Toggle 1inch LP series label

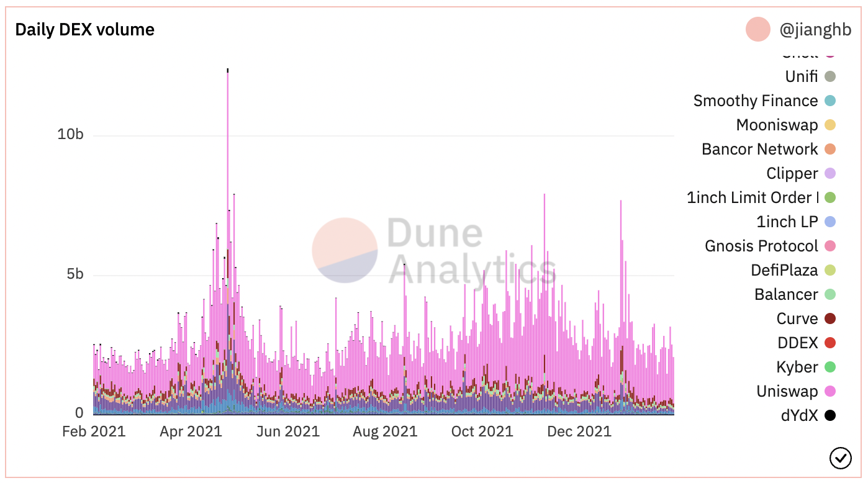pyautogui.click(x=787, y=222)
